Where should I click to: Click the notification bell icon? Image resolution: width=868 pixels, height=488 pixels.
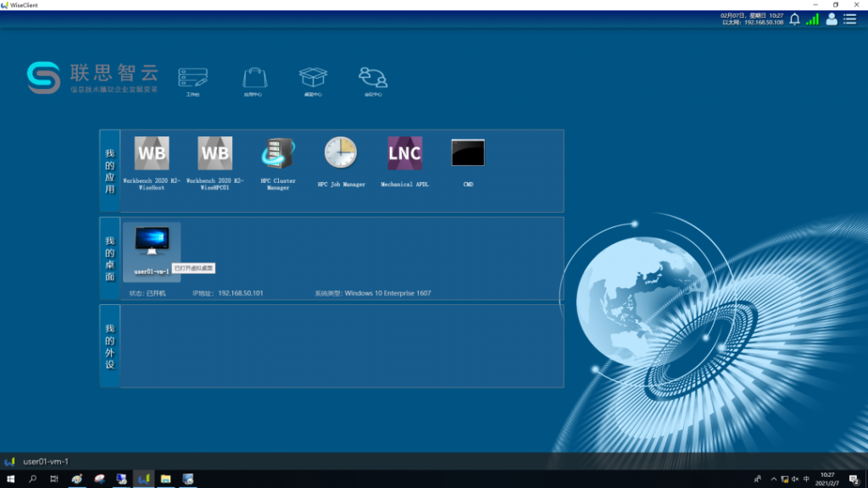794,19
